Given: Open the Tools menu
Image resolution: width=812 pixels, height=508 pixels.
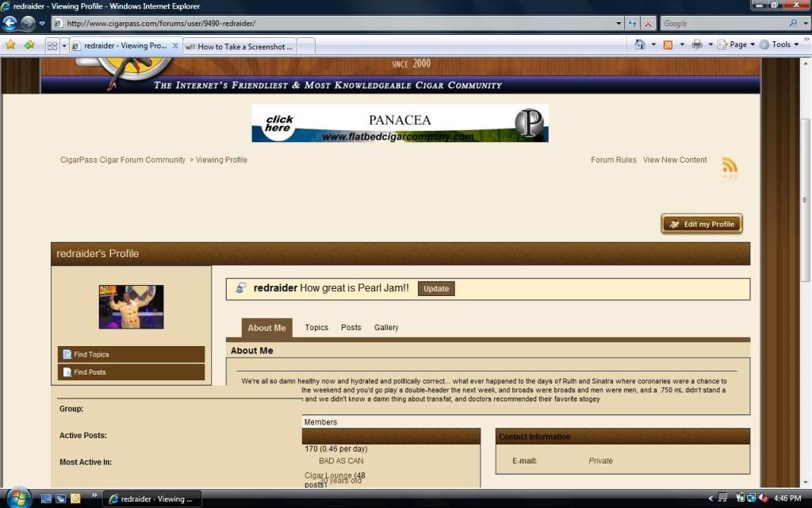Looking at the screenshot, I should tap(779, 44).
